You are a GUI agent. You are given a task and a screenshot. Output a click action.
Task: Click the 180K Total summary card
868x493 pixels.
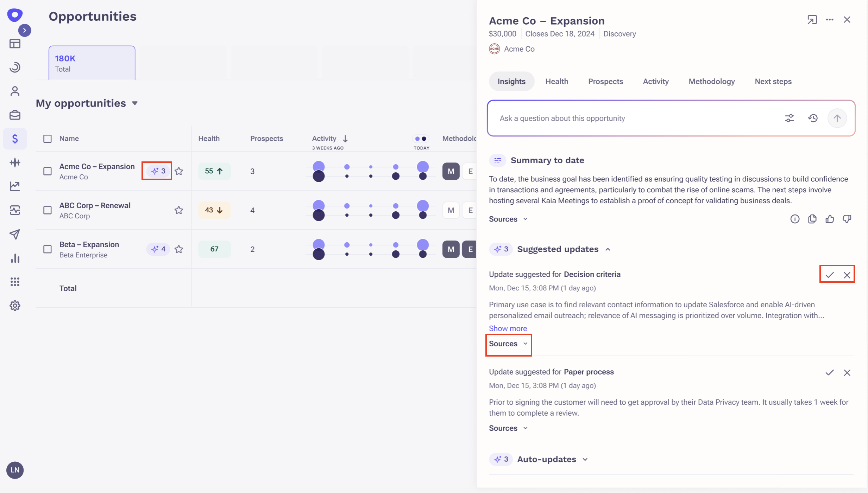[x=92, y=63]
